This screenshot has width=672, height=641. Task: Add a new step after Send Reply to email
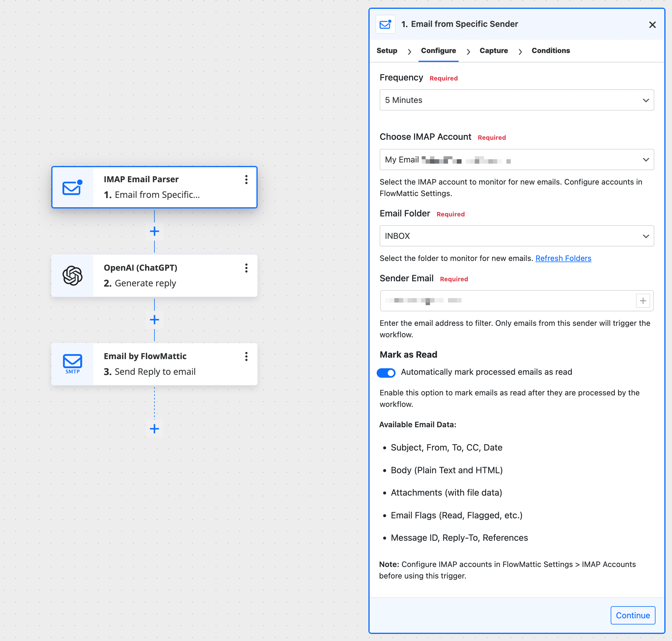point(154,429)
